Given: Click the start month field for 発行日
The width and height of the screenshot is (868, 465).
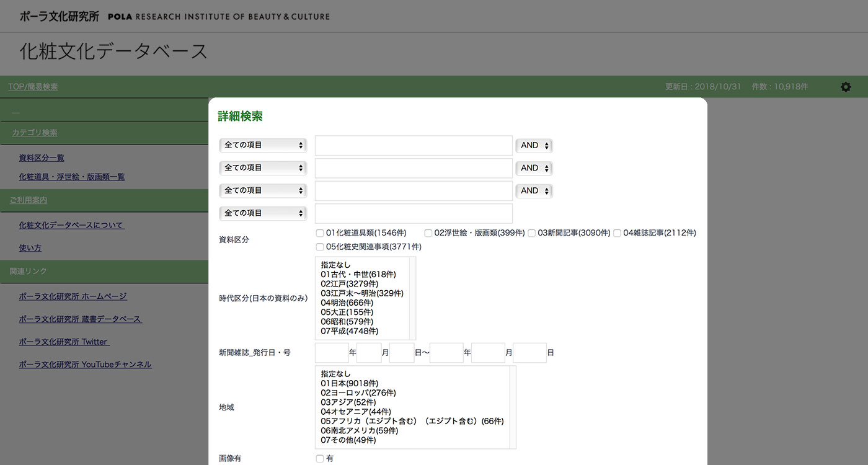Looking at the screenshot, I should coord(369,353).
